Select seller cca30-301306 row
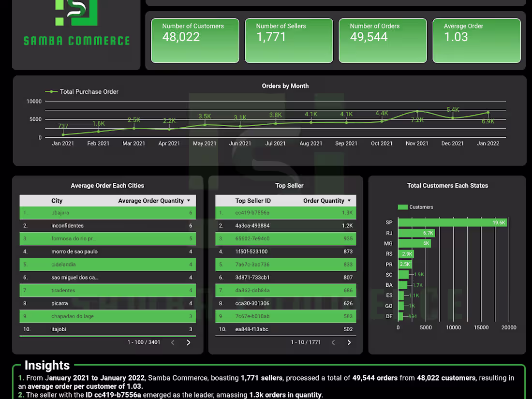 [x=286, y=303]
